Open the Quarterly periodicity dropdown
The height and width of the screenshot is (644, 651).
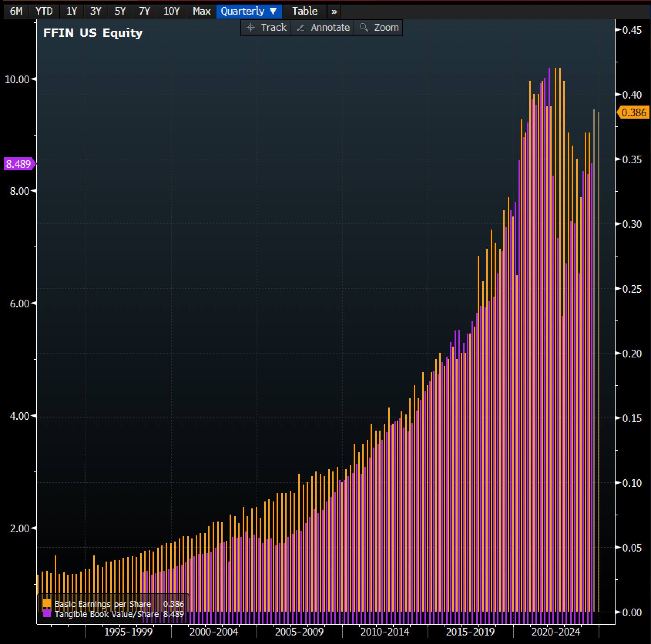272,11
